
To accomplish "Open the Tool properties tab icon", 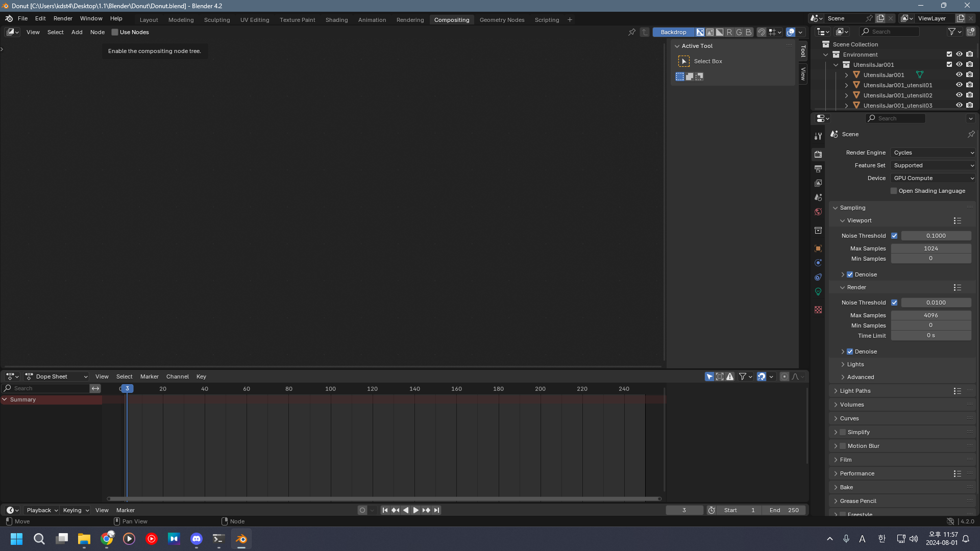I will click(x=818, y=136).
